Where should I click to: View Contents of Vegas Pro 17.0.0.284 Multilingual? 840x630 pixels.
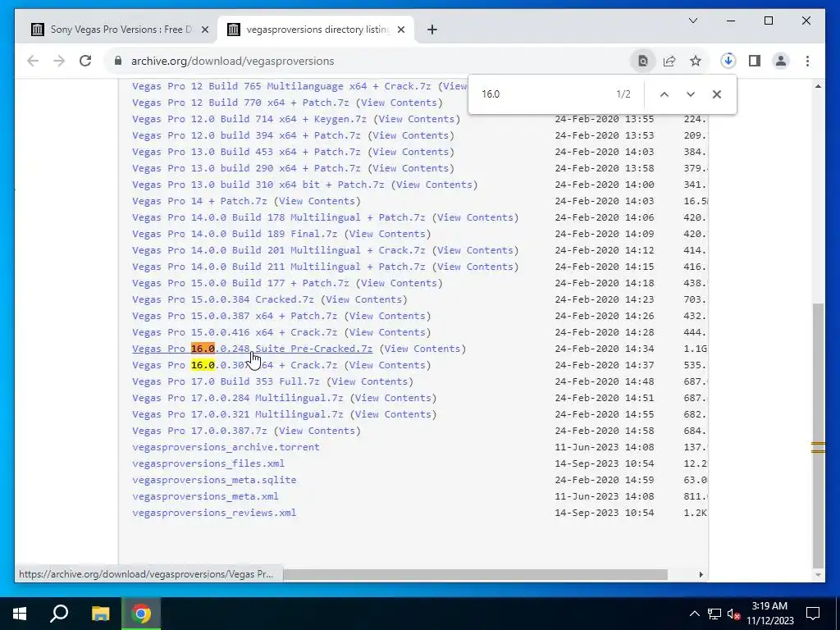pyautogui.click(x=393, y=398)
